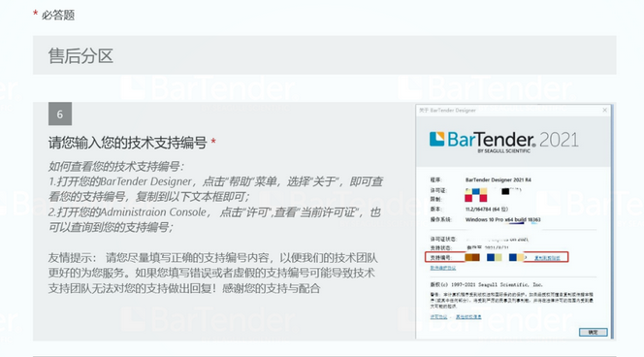The width and height of the screenshot is (644, 357).
Task: Close the About BarTender Designer dialog with X
Action: tap(604, 110)
